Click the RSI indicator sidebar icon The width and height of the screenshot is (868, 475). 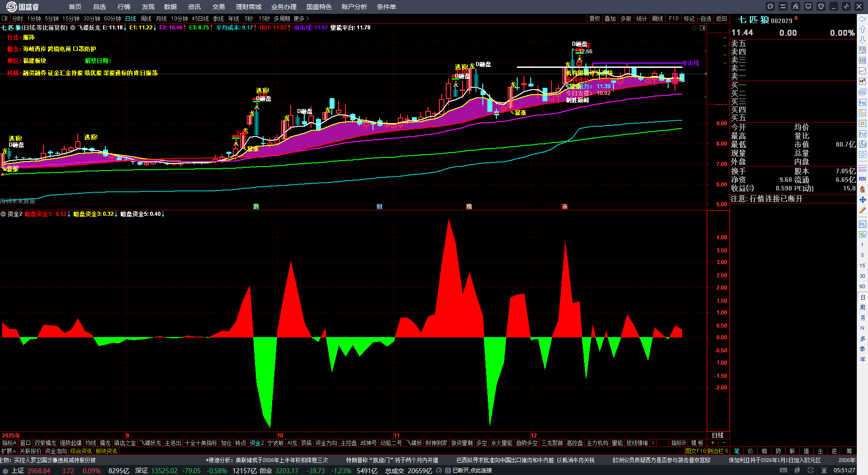[863, 179]
